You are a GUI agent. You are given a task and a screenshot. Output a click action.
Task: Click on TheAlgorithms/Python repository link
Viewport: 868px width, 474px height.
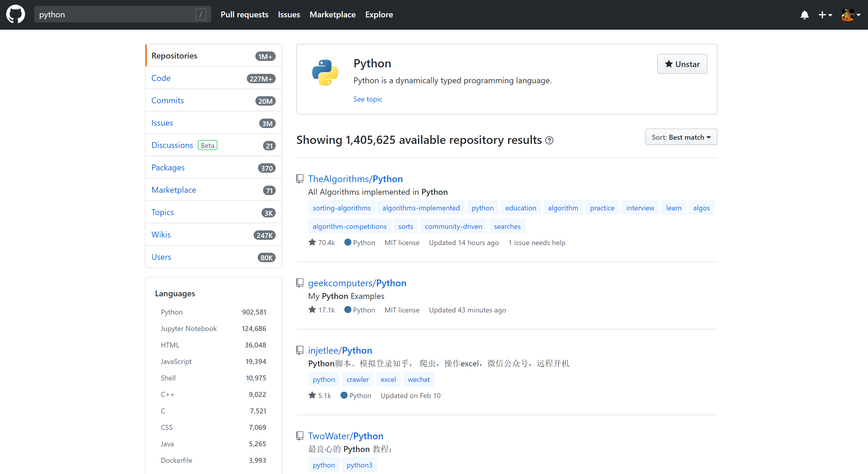(356, 179)
